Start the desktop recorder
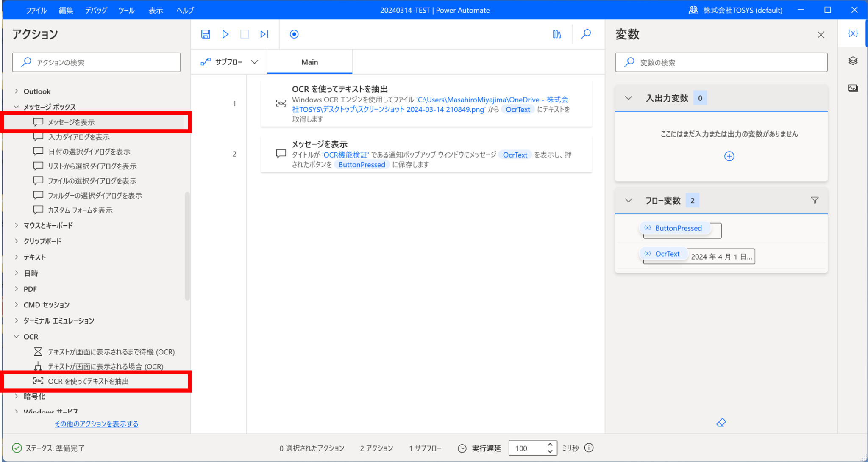868x462 pixels. pos(294,34)
